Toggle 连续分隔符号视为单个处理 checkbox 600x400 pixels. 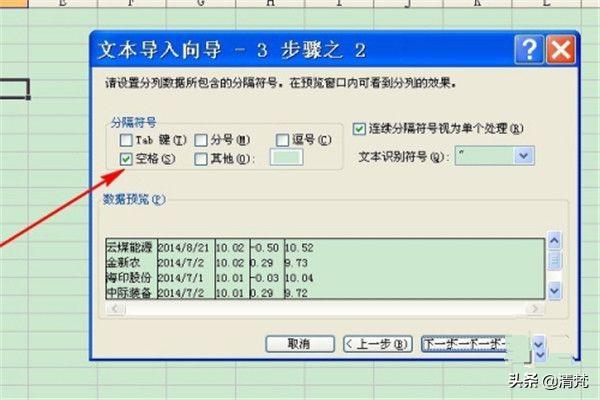coord(359,129)
